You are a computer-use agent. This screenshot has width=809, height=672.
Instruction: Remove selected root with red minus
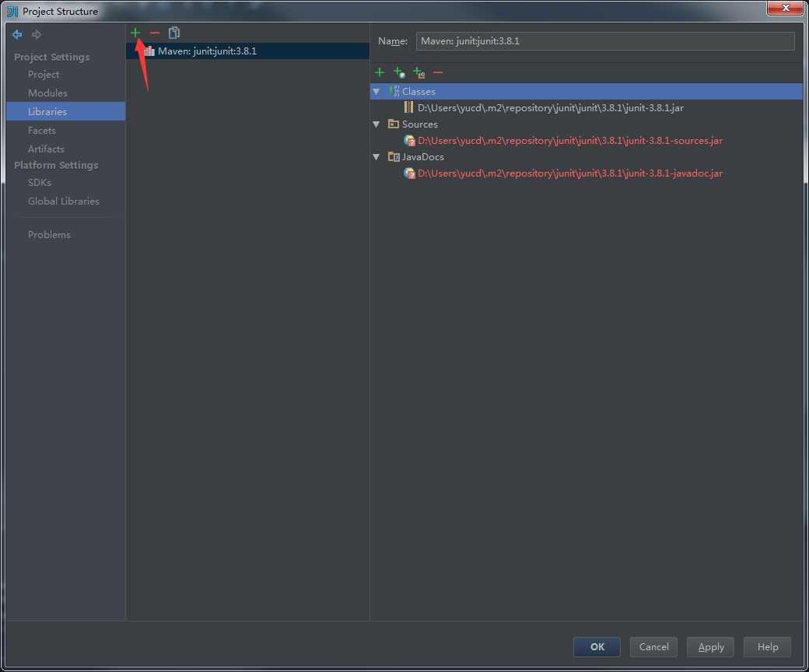(x=438, y=72)
